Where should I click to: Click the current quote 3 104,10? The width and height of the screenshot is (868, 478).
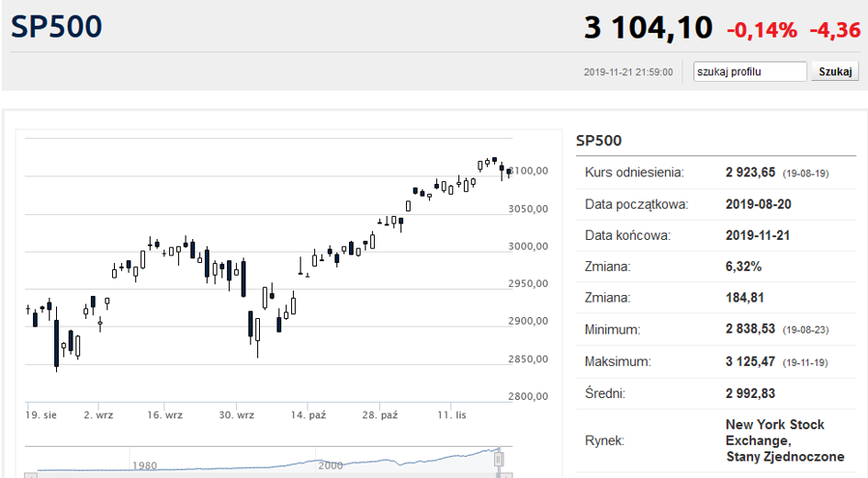pos(648,28)
